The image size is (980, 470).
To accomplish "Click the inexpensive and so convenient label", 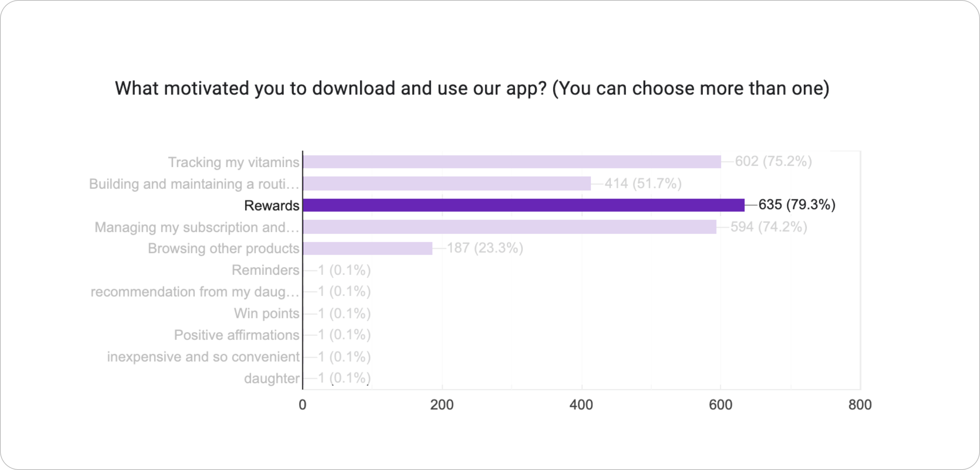I will [x=203, y=357].
